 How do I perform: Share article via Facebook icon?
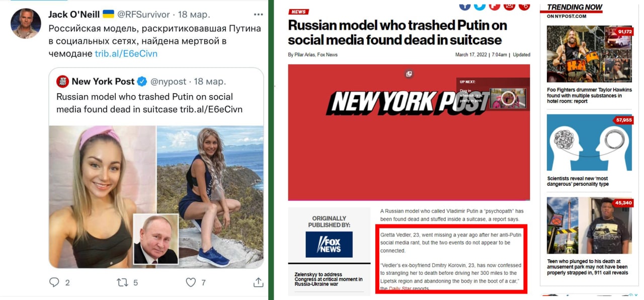click(465, 5)
